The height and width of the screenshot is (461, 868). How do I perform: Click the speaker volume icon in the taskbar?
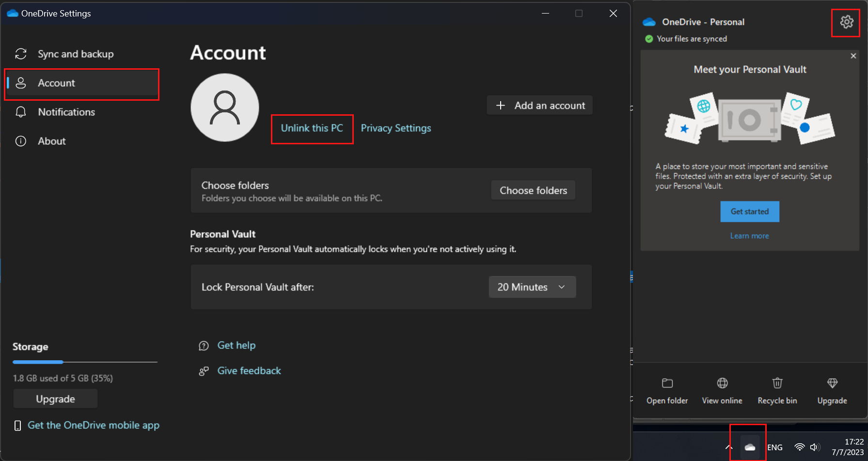[x=815, y=447]
